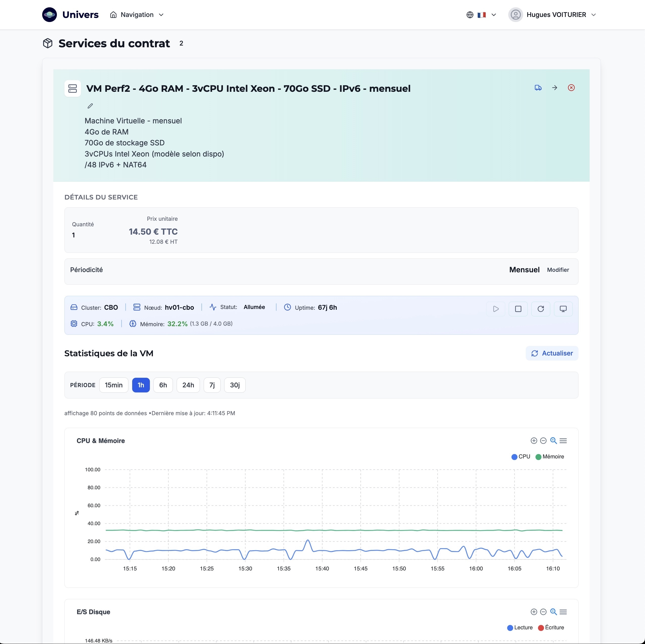
Task: Open the VM console monitor icon
Action: 563,309
